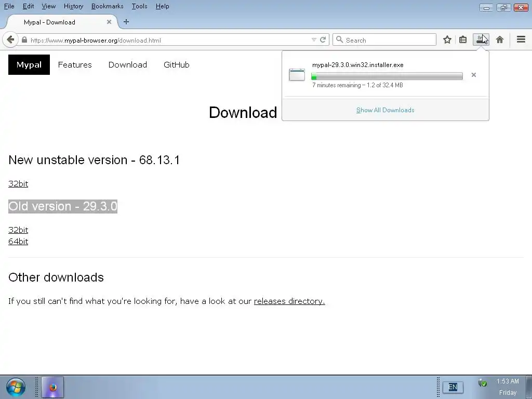Bookmark this page with the star icon
This screenshot has width=532, height=399.
point(447,39)
